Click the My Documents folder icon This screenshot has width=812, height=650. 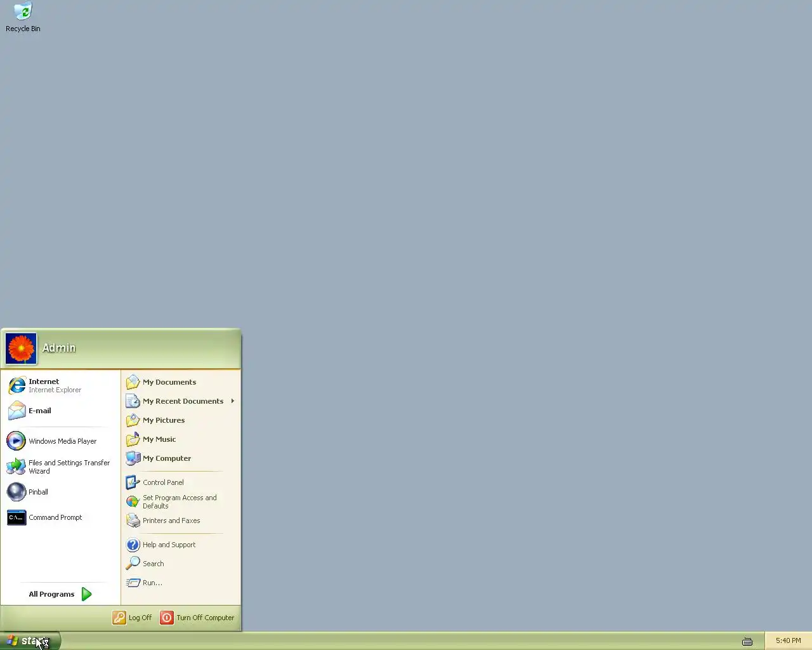[133, 382]
